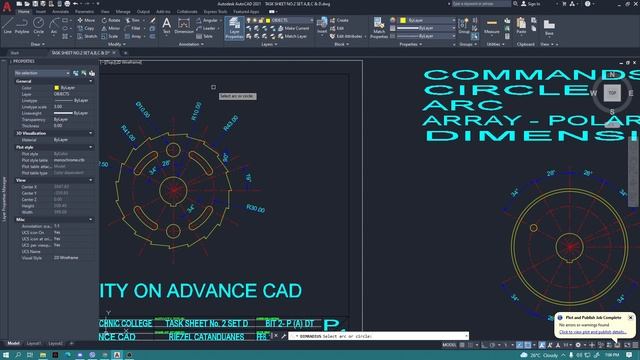Open the Manage ribbon tab
The image size is (640, 360).
pyautogui.click(x=123, y=11)
